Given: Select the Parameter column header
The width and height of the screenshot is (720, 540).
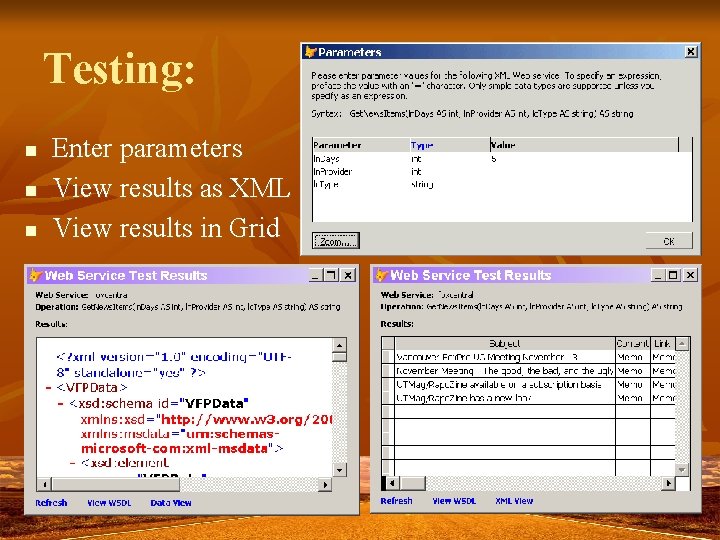Looking at the screenshot, I should (361, 145).
